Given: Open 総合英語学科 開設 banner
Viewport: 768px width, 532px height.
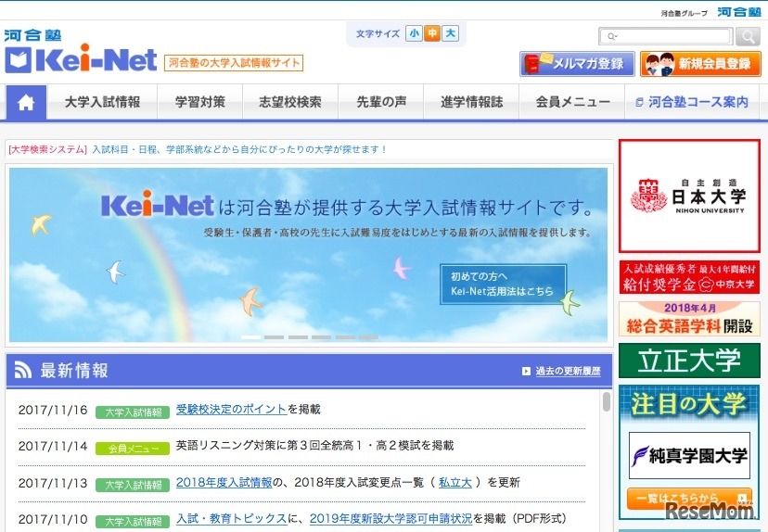Looking at the screenshot, I should click(x=690, y=319).
